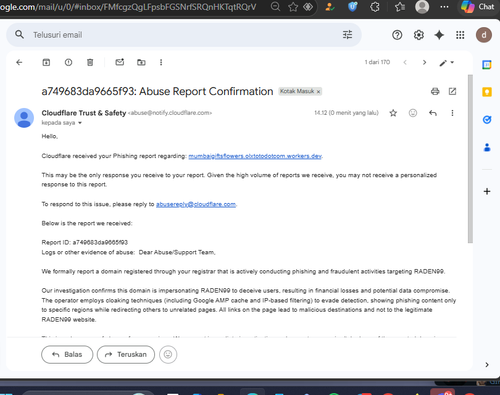Viewport: 500px width, 395px height.
Task: Click abusereply@cloudflare.com email link
Action: click(x=196, y=204)
